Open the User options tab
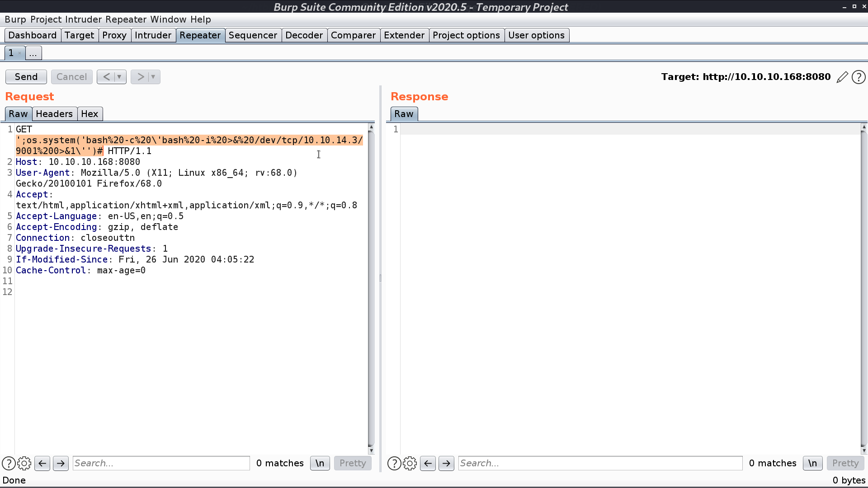This screenshot has width=868, height=488. [x=537, y=35]
